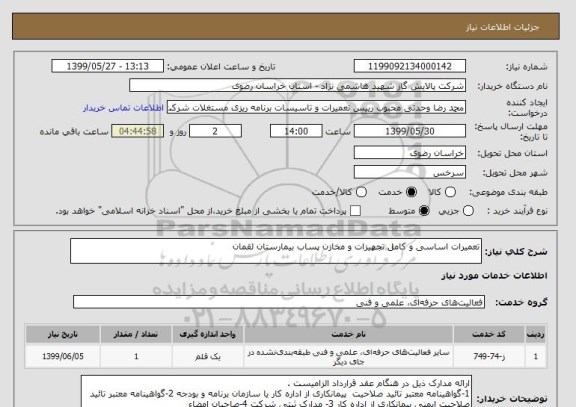Viewport: 576px width, 407px height.
Task: Click the اطلاعات خدمات مورد نیاز section heading
Action: (494, 275)
